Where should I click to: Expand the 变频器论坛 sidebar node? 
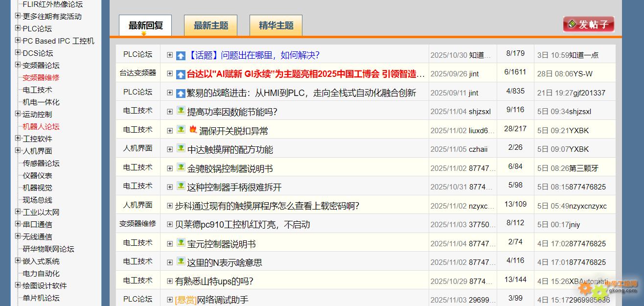click(x=18, y=65)
